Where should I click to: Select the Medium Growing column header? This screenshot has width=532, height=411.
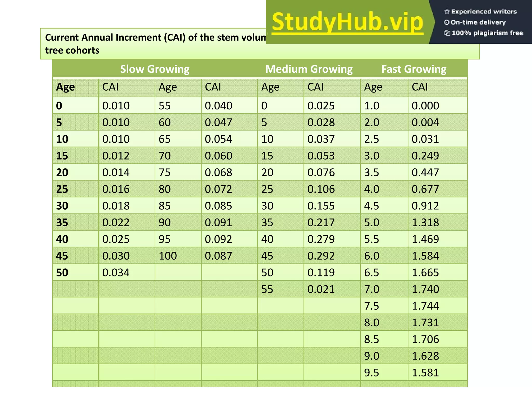click(x=309, y=69)
